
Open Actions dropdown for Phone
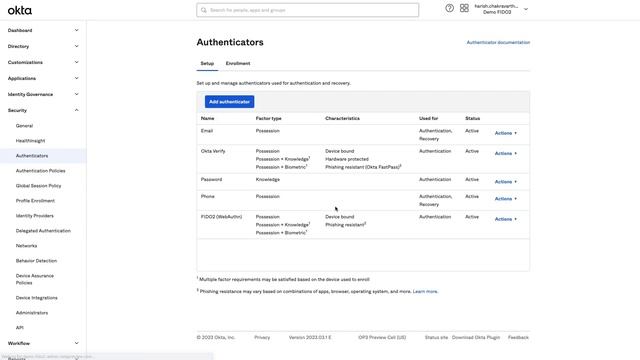pos(506,199)
